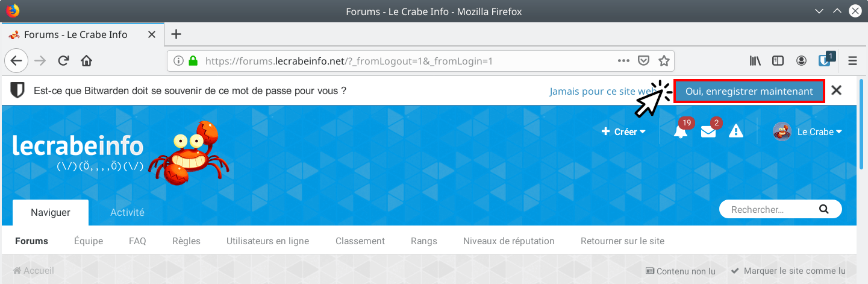Click the warning triangle reports icon
This screenshot has width=868, height=284.
(735, 131)
